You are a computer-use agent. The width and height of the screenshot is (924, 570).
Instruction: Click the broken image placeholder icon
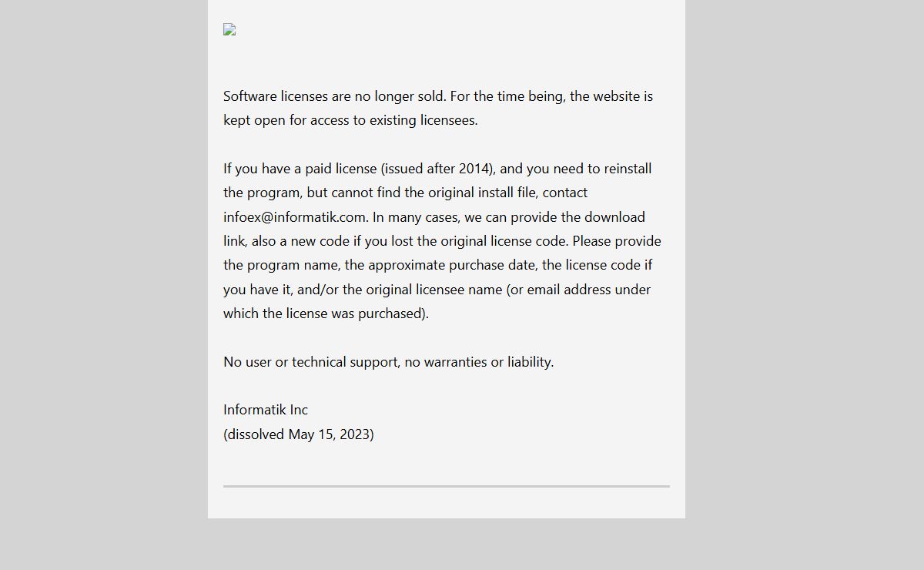(229, 30)
